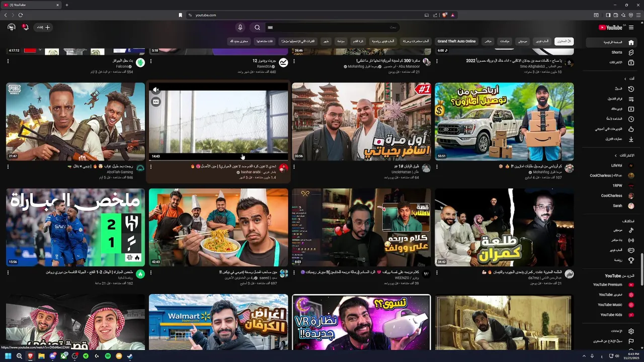Image resolution: width=644 pixels, height=362 pixels.
Task: Explore Music note icon in sidebar
Action: 631,230
